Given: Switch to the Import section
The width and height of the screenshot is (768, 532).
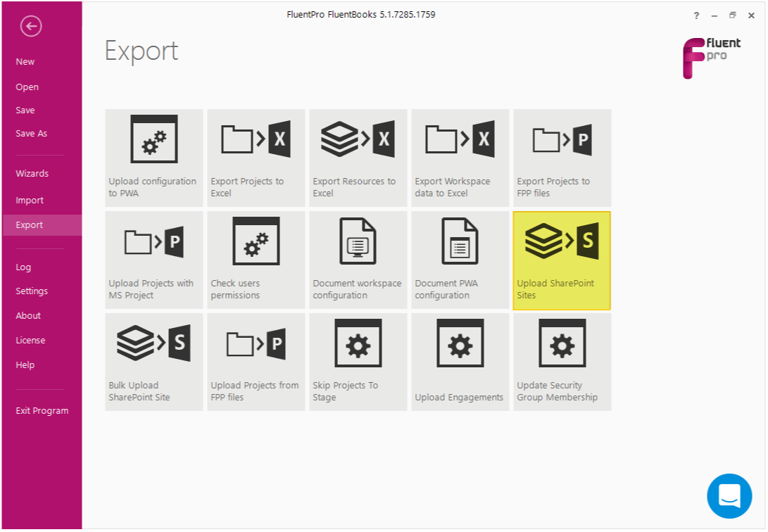Looking at the screenshot, I should coord(30,200).
